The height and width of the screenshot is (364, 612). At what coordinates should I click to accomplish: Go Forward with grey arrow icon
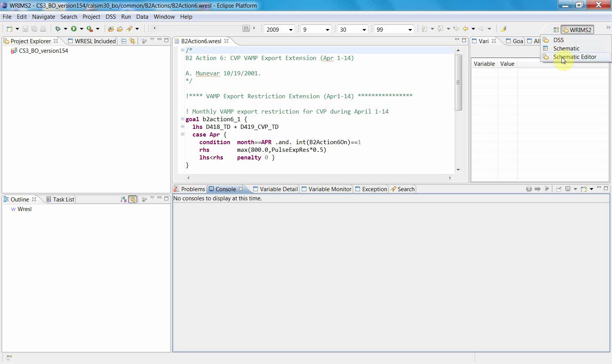[x=482, y=29]
